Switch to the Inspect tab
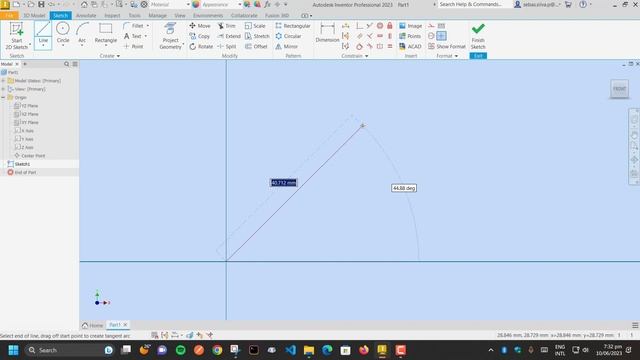The width and height of the screenshot is (640, 360). [112, 16]
